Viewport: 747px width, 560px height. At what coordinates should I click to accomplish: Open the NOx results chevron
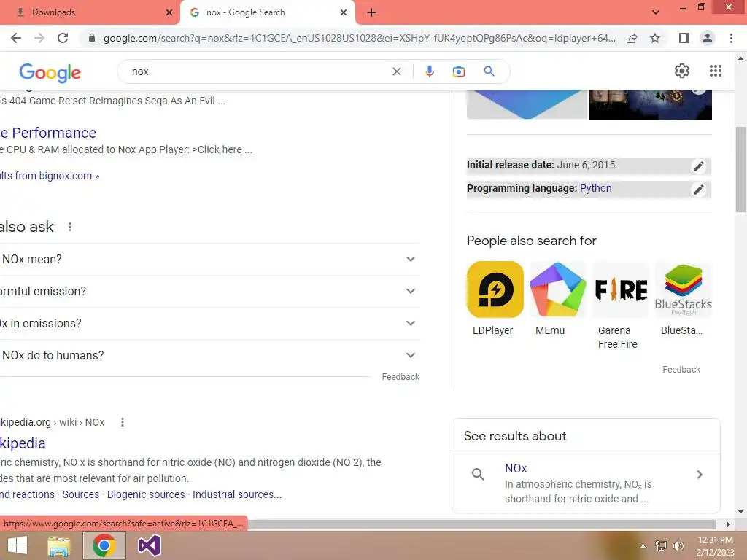point(700,475)
